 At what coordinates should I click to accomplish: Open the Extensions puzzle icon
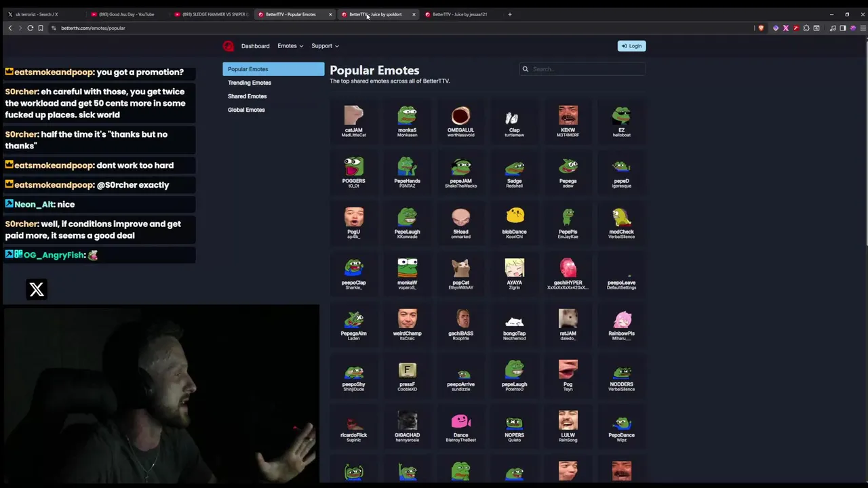[x=806, y=28]
